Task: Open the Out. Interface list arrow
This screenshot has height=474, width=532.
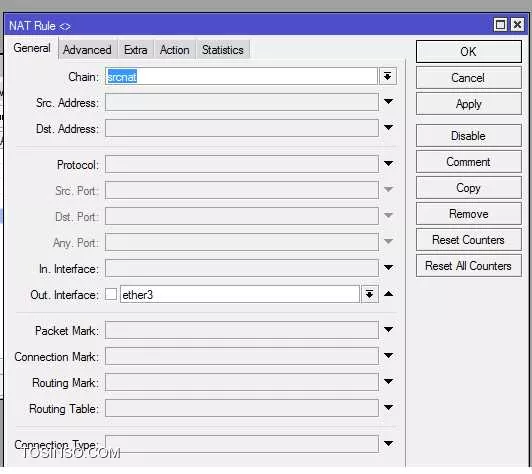Action: tap(369, 294)
